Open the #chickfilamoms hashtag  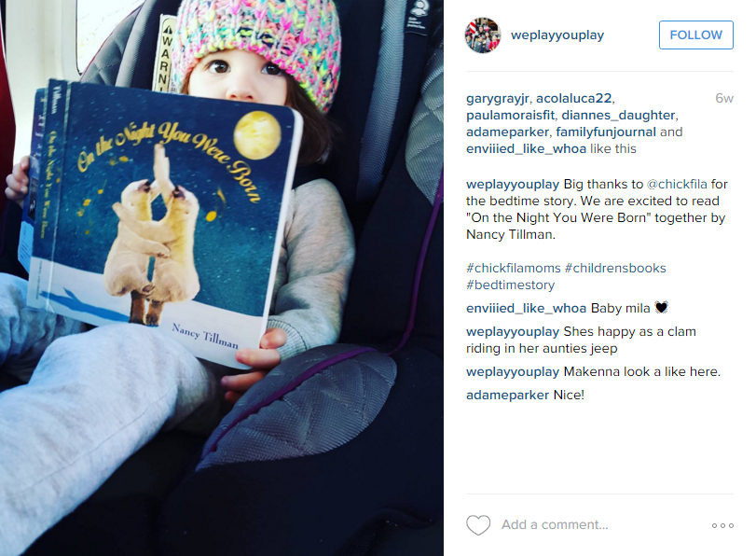pyautogui.click(x=513, y=269)
